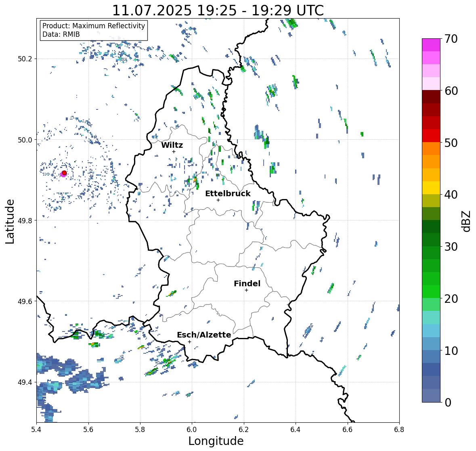Click the 6.8 longitude tick label

tap(399, 429)
